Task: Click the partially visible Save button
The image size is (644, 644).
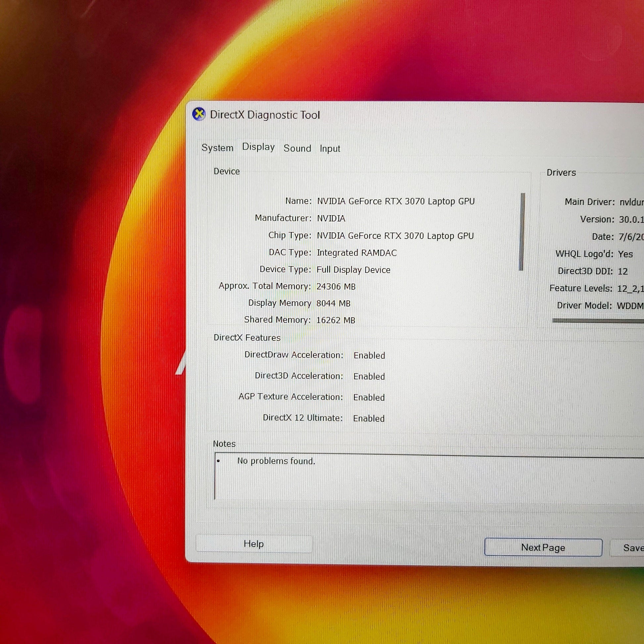Action: [x=632, y=548]
